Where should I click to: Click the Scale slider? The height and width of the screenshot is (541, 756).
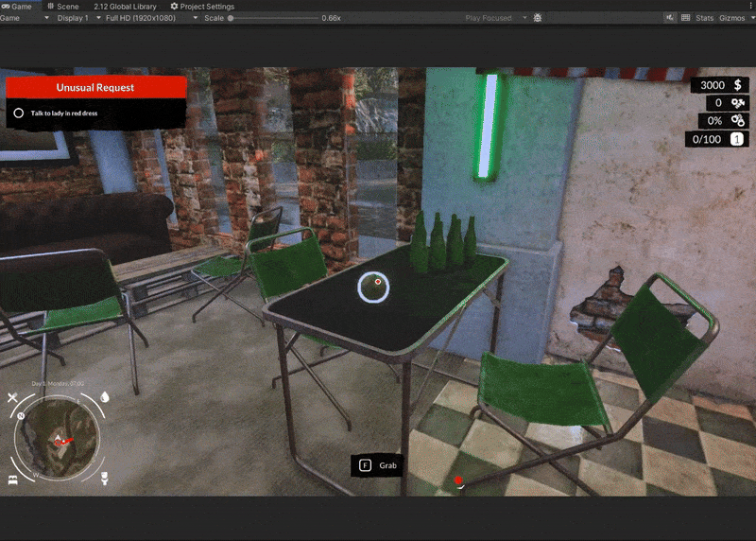point(272,18)
